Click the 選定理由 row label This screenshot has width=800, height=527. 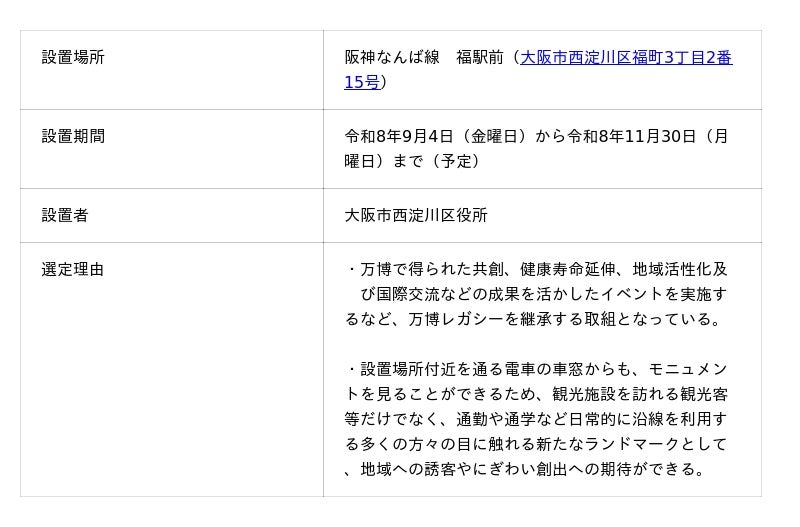[x=72, y=269]
